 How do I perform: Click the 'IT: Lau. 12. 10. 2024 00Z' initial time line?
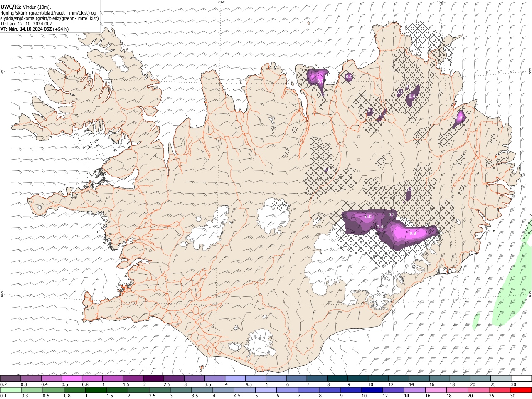pos(27,24)
